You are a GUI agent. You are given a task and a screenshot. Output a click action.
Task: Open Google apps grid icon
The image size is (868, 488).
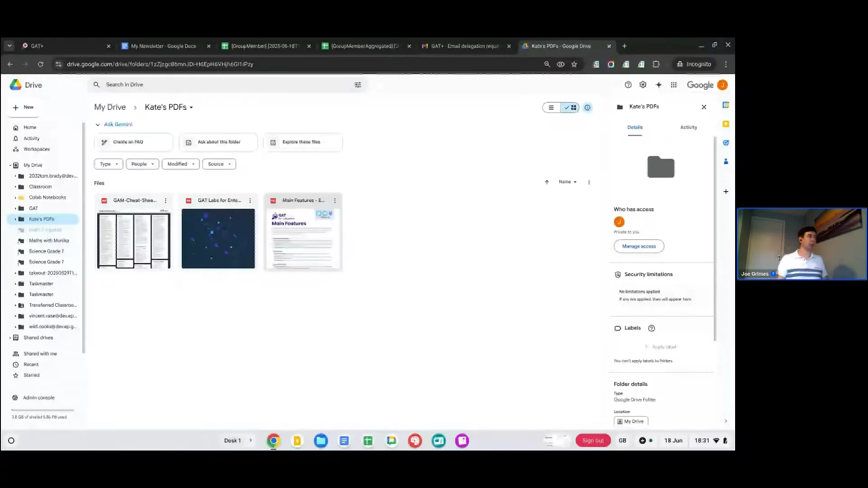tap(674, 85)
